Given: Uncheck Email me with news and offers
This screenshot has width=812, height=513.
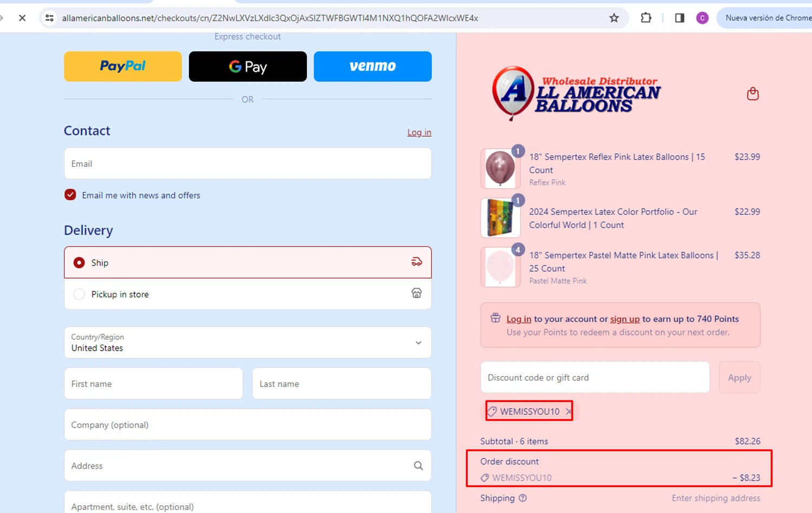Looking at the screenshot, I should [x=70, y=195].
